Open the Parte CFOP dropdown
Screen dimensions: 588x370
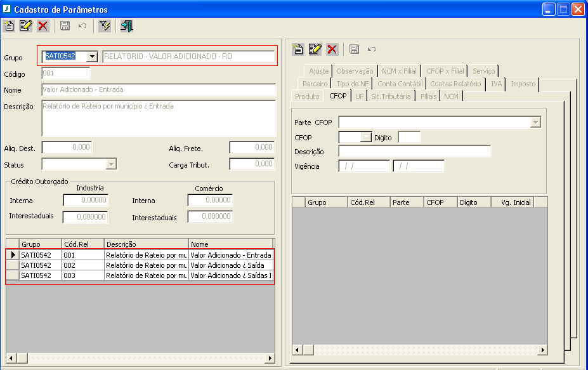point(536,122)
